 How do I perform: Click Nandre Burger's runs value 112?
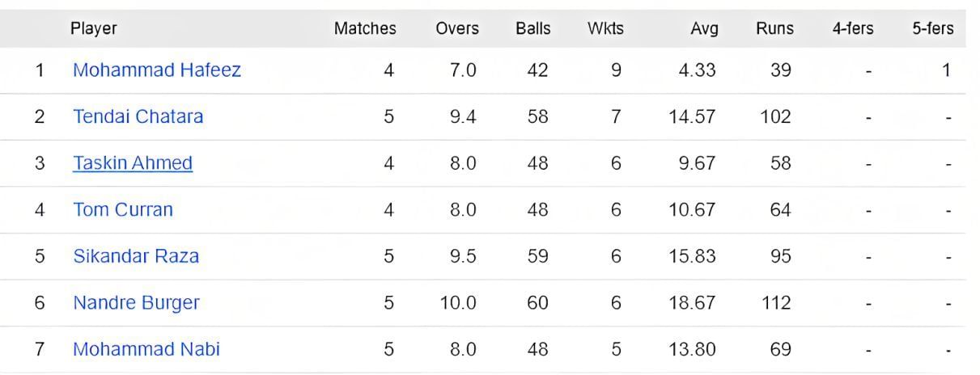(775, 303)
